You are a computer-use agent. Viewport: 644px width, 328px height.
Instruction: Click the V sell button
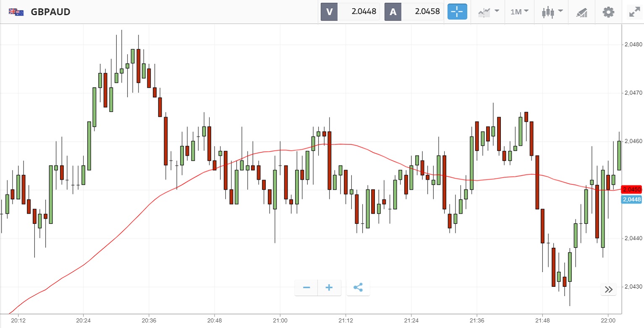pyautogui.click(x=329, y=12)
